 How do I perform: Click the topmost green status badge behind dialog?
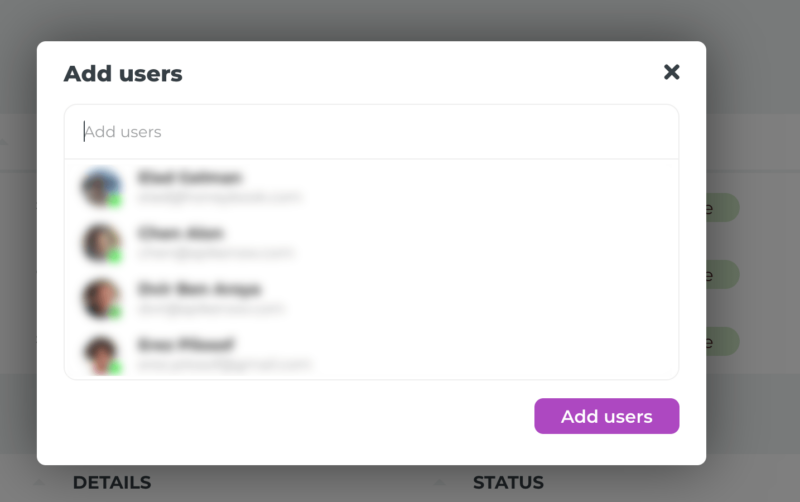tap(722, 208)
